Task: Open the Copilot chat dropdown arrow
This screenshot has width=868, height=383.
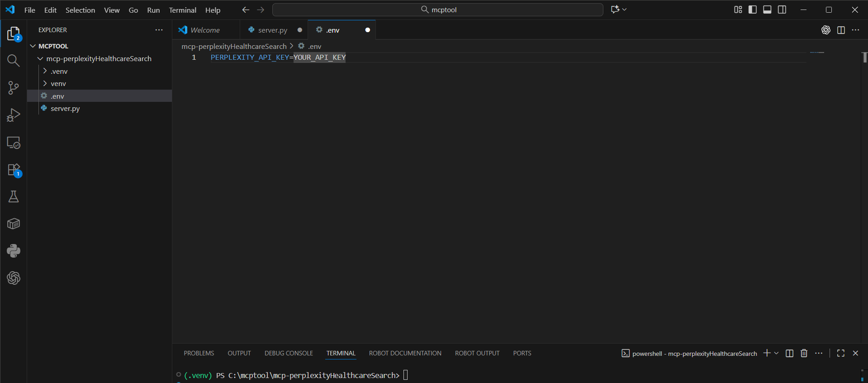Action: 625,10
